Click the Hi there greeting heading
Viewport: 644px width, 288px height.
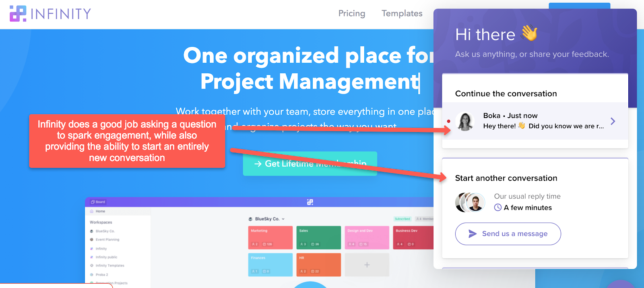[496, 34]
